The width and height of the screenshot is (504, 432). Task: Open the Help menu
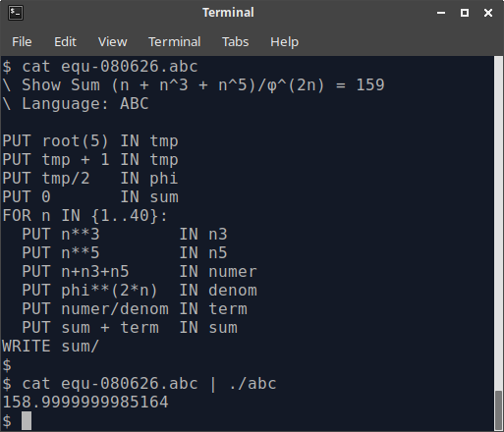coord(284,42)
